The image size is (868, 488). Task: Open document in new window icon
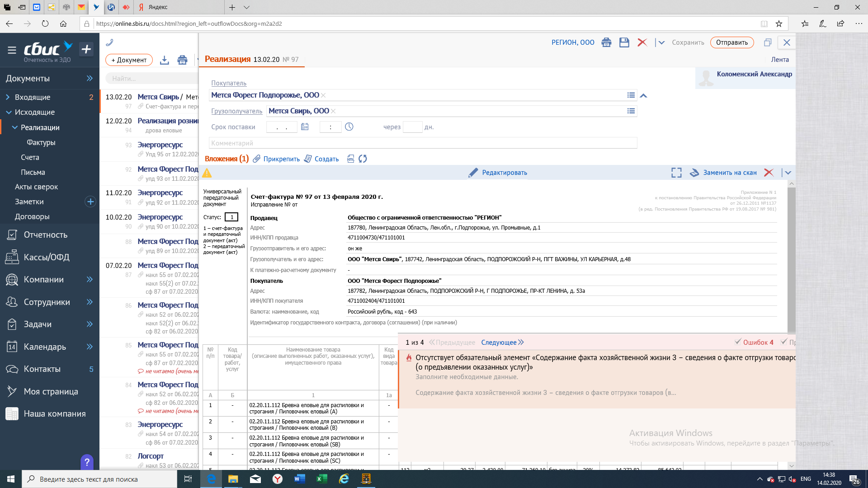tap(768, 42)
